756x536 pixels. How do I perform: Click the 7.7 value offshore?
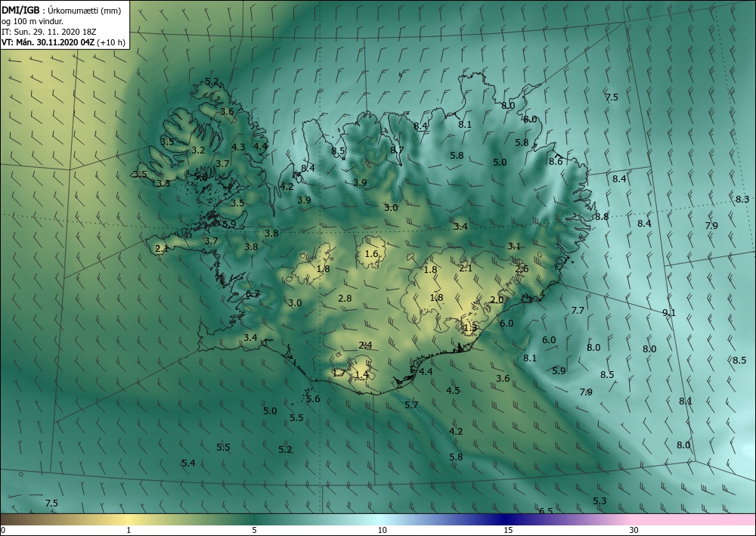pos(578,311)
